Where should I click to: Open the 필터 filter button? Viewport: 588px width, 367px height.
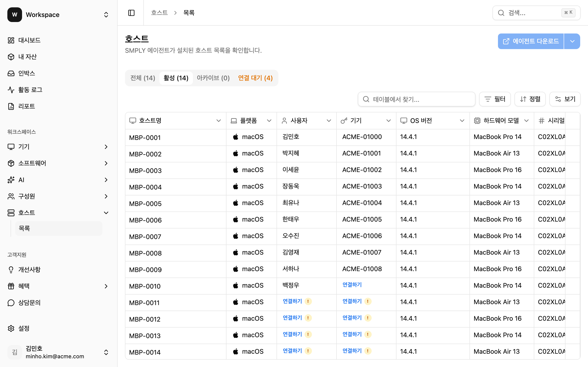click(495, 99)
